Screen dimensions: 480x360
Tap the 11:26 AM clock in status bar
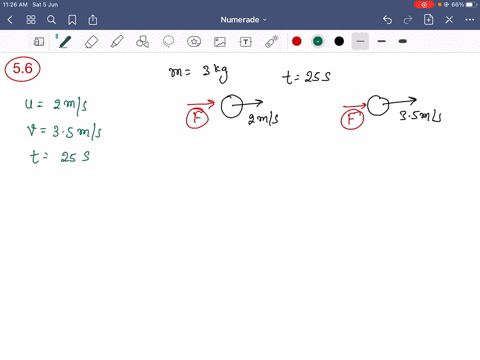click(x=15, y=5)
